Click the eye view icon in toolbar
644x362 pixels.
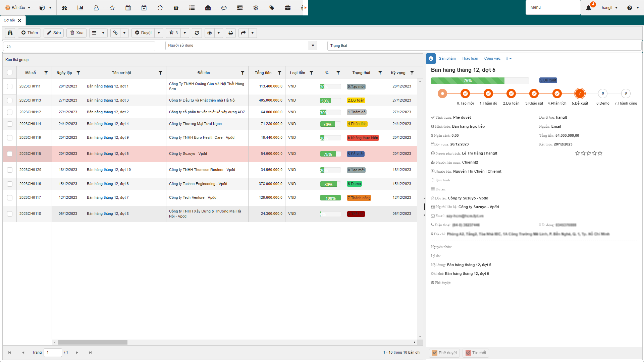tap(210, 33)
